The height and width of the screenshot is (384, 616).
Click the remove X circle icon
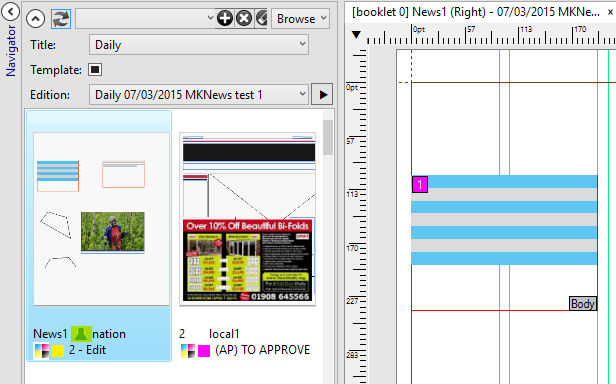point(244,18)
